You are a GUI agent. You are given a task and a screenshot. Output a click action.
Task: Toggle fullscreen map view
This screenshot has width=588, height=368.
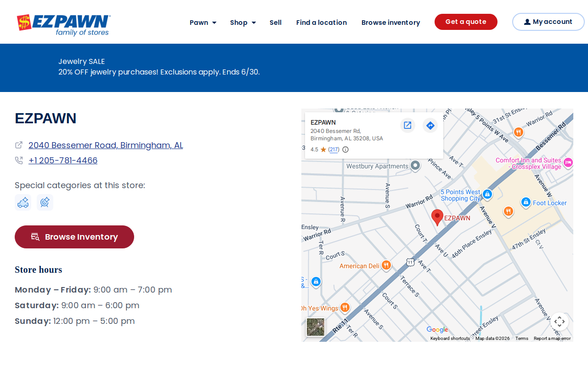559,322
